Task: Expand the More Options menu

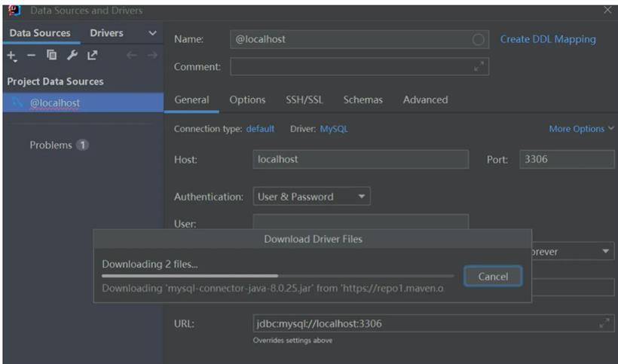Action: (581, 129)
